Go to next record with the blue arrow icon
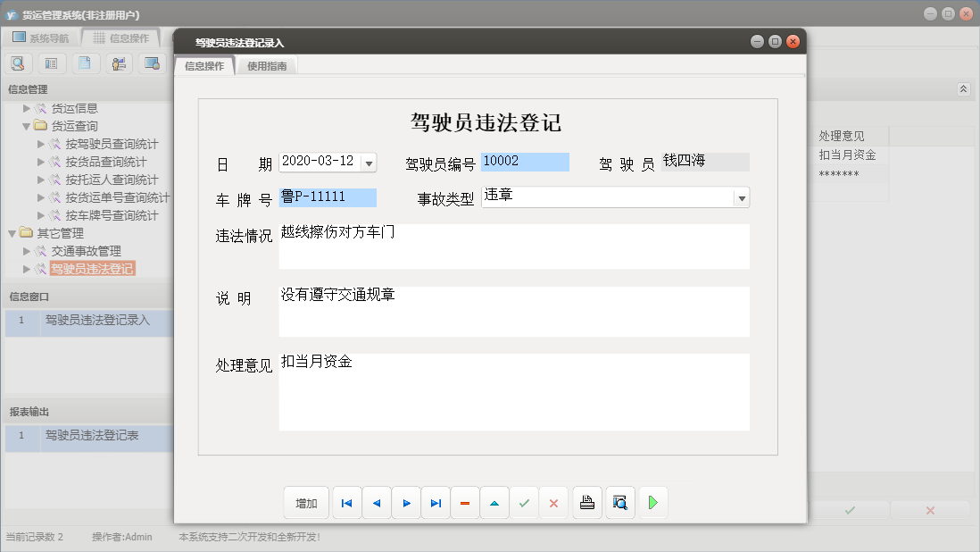 pyautogui.click(x=406, y=502)
